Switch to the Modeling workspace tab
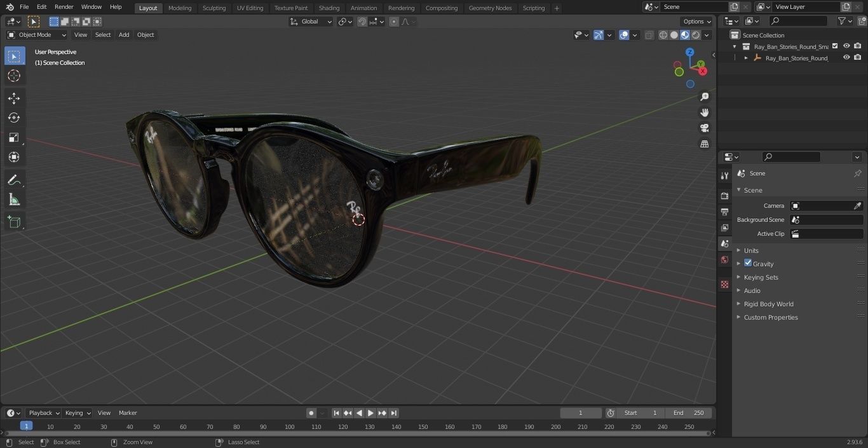The image size is (868, 448). coord(180,8)
